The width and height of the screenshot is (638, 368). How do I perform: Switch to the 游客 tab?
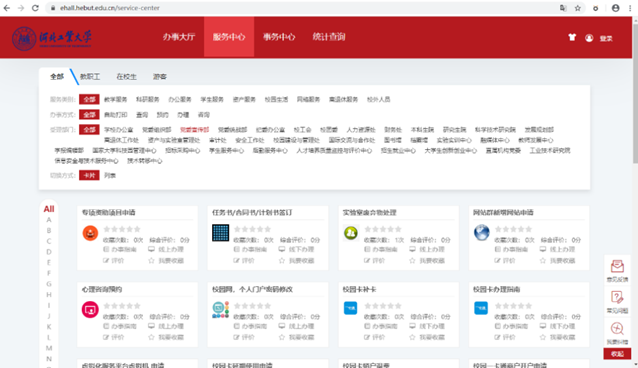(160, 77)
